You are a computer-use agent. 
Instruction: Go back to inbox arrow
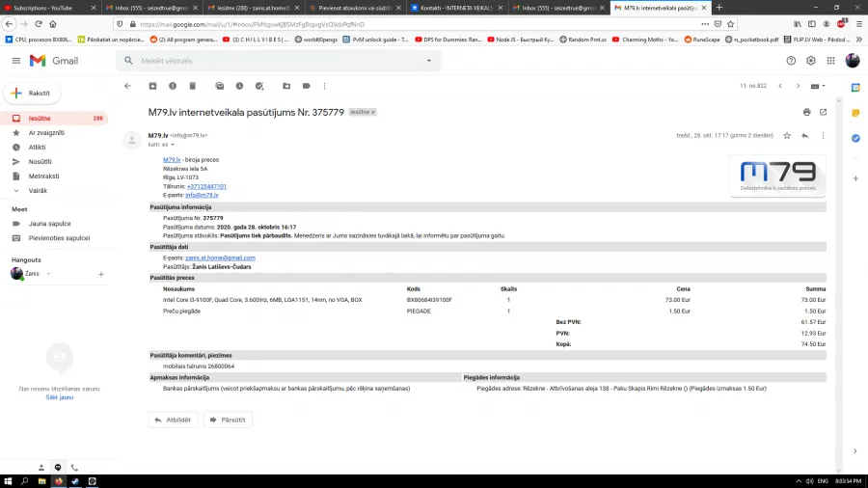pos(128,86)
